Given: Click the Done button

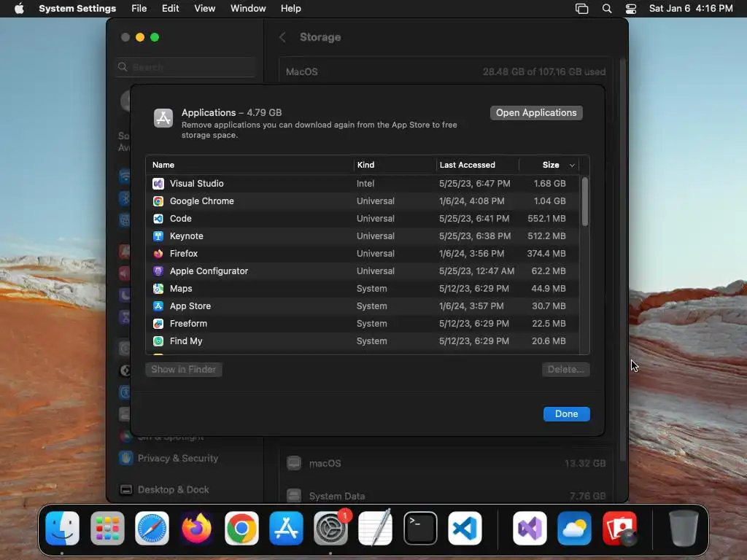Looking at the screenshot, I should click(x=566, y=414).
